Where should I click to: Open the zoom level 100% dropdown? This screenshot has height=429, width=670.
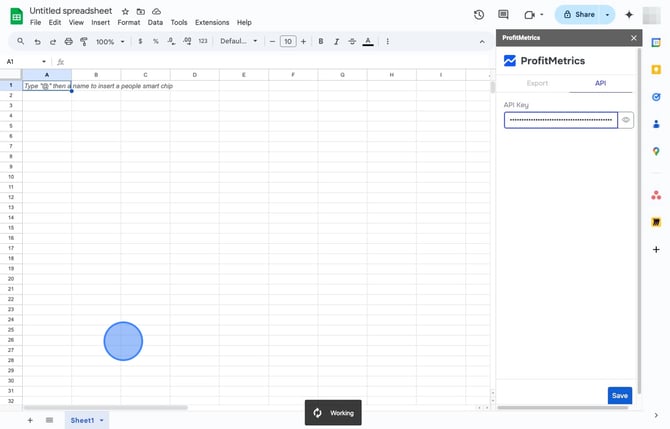tap(110, 41)
